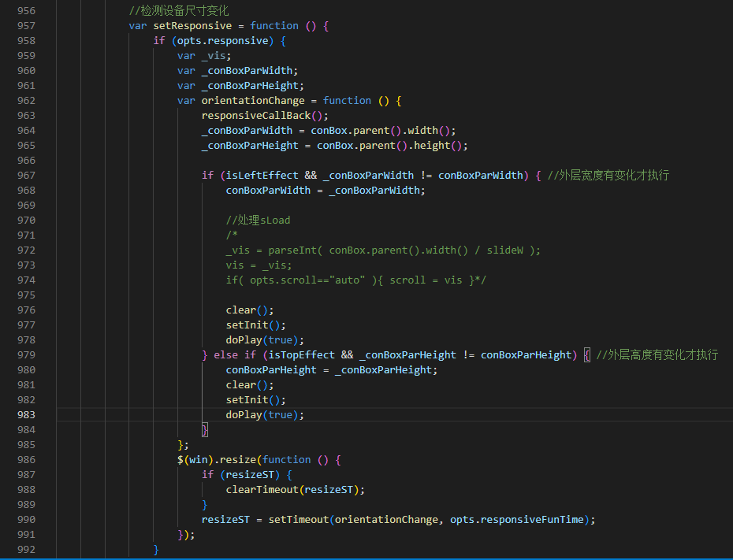Click the parseInt text in the comment block

pos(292,250)
